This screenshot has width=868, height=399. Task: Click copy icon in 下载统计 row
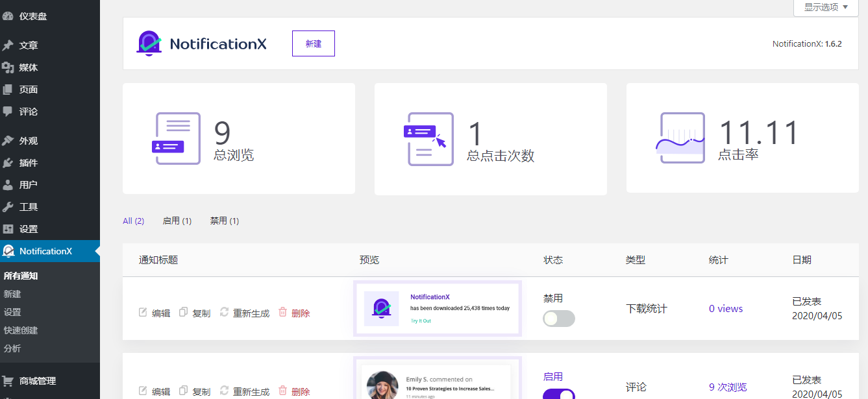(x=183, y=312)
